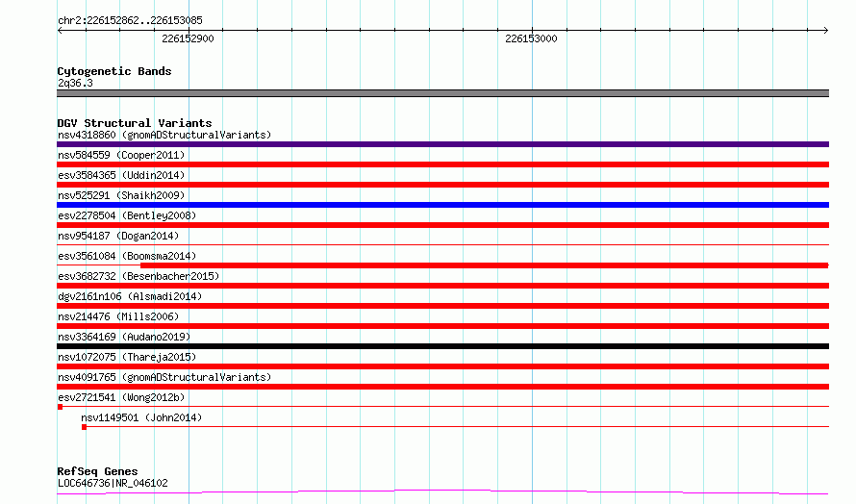
Task: Open dgv2161n106 (Alsmadi2014) variant label
Action: pyautogui.click(x=130, y=296)
